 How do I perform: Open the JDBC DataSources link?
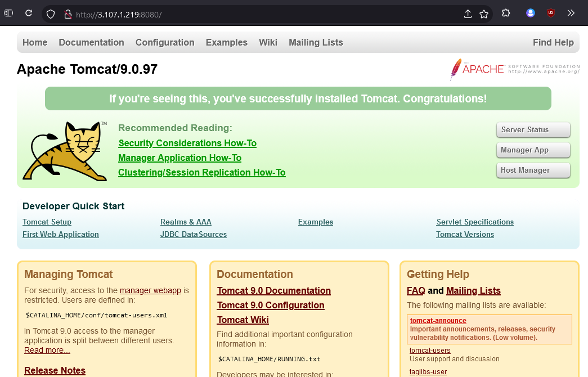[x=194, y=235]
